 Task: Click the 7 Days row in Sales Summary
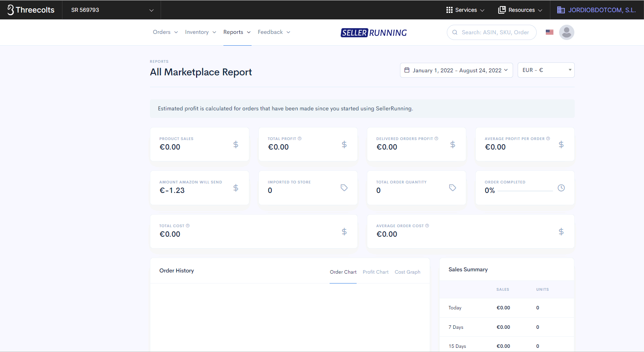point(507,327)
